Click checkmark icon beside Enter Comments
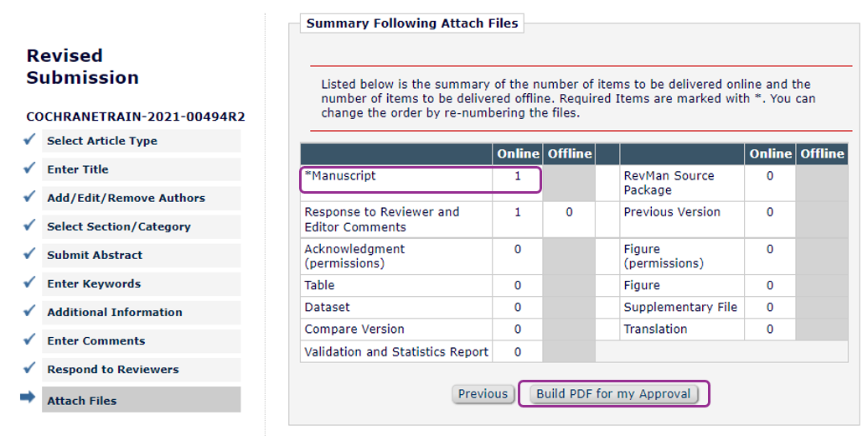This screenshot has height=436, width=868. pos(28,340)
